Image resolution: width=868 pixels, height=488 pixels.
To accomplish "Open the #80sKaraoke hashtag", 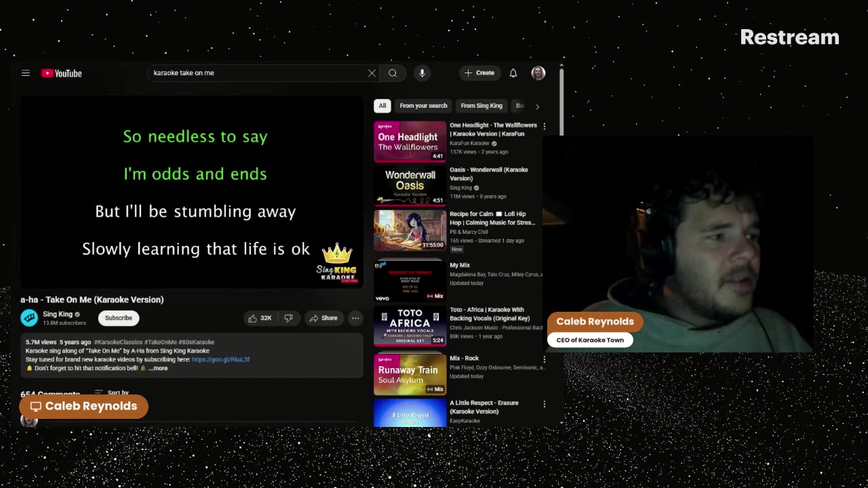I will [196, 342].
